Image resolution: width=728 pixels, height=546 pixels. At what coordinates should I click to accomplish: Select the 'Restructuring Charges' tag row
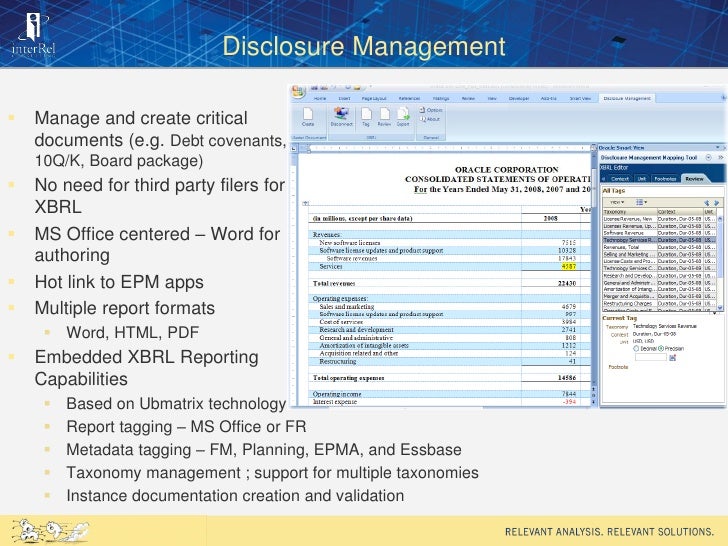659,304
